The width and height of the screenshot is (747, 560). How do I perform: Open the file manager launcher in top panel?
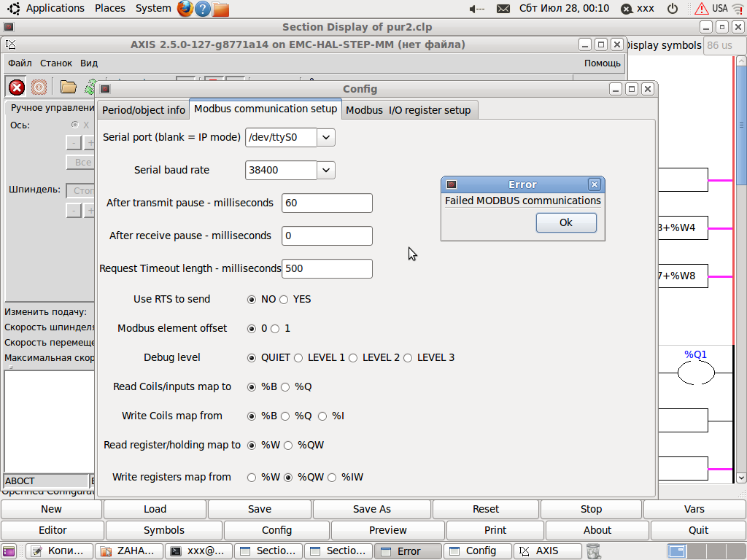[220, 9]
